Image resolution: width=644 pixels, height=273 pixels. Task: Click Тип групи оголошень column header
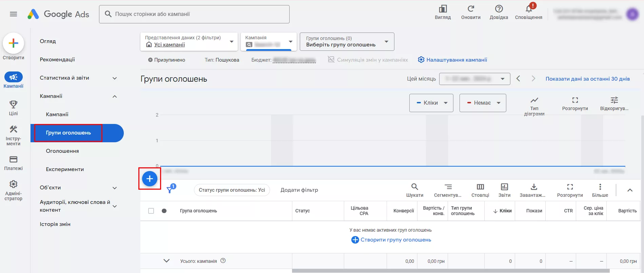463,211
